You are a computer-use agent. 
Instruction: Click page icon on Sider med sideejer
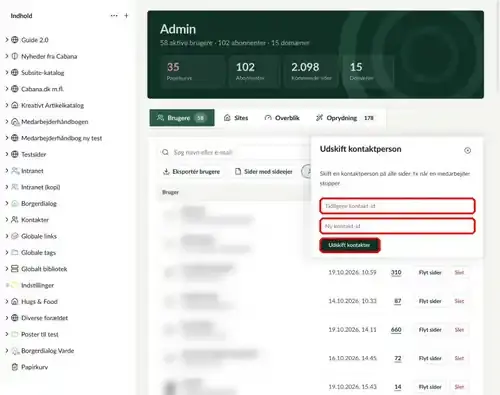tap(238, 172)
